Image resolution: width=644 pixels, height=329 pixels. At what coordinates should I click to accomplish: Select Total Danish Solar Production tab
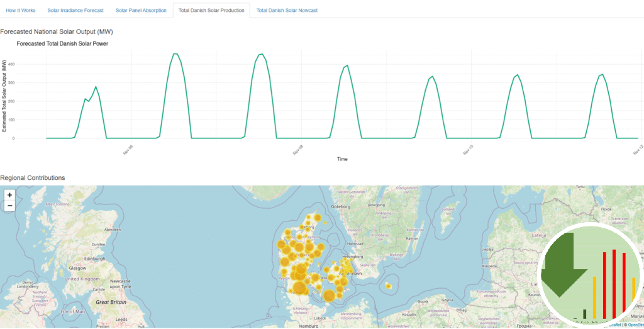[x=211, y=11]
